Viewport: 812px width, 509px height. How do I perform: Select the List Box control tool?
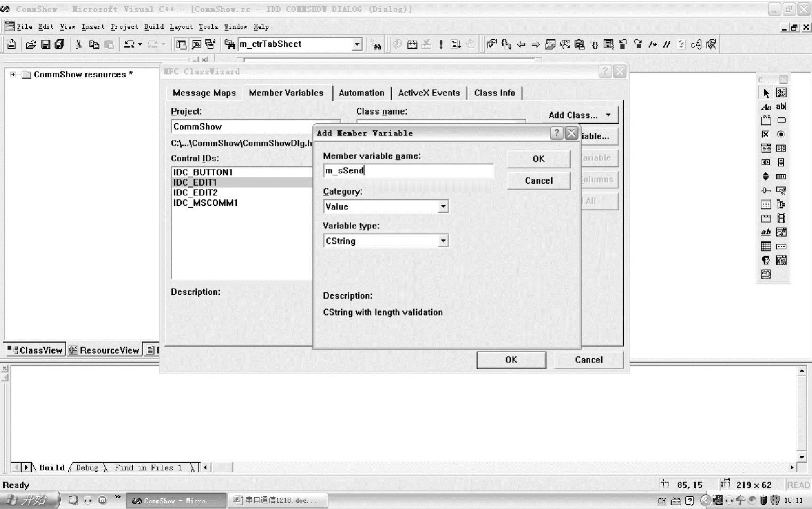781,148
